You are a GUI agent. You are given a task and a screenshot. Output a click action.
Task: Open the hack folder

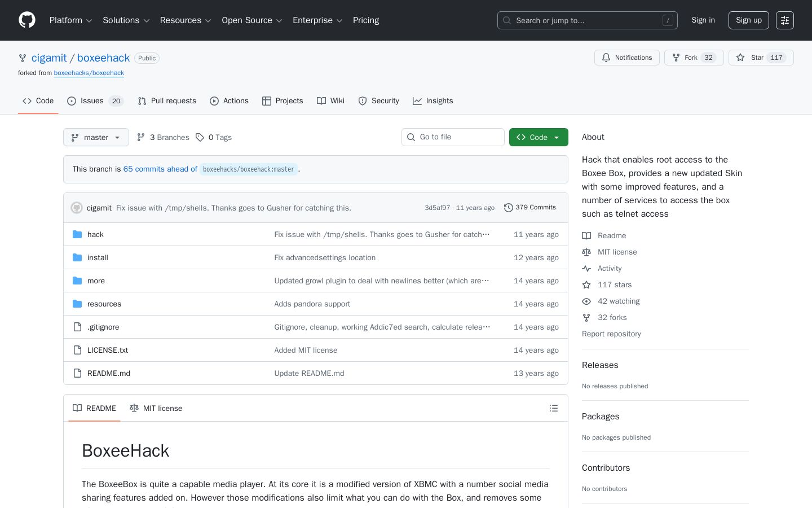coord(95,234)
